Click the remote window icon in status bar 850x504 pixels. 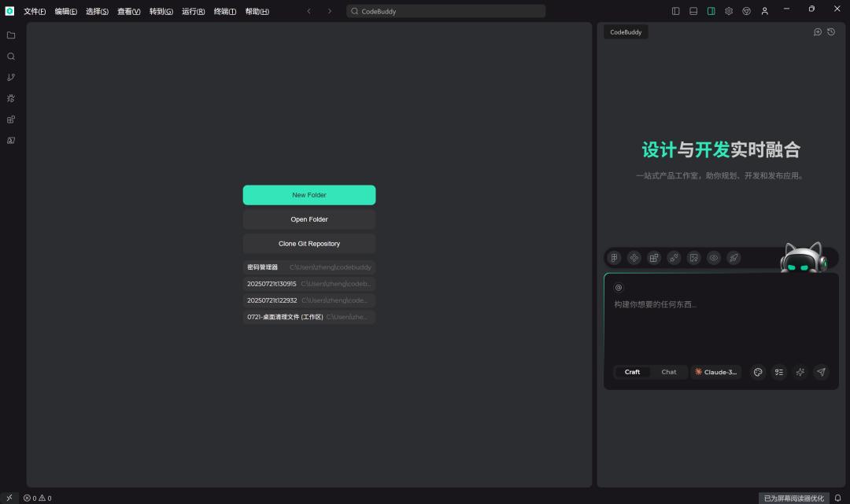coord(9,498)
